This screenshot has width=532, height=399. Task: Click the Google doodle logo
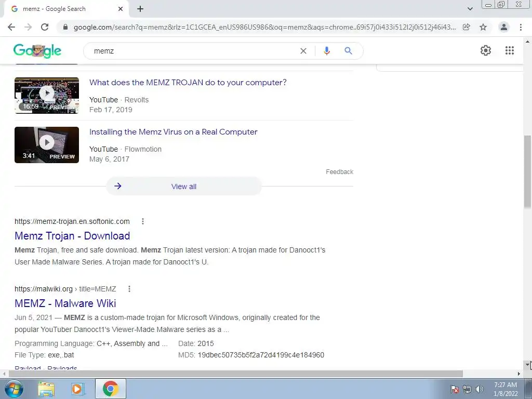coord(37,51)
